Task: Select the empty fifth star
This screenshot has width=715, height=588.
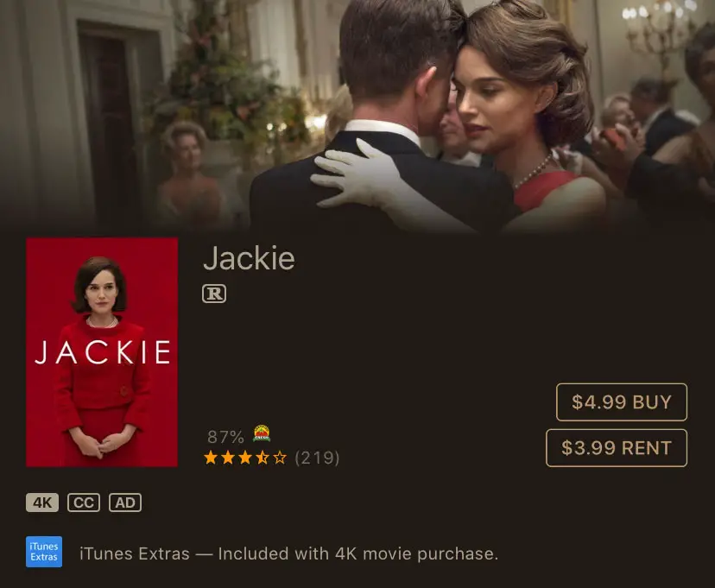Action: coord(280,457)
